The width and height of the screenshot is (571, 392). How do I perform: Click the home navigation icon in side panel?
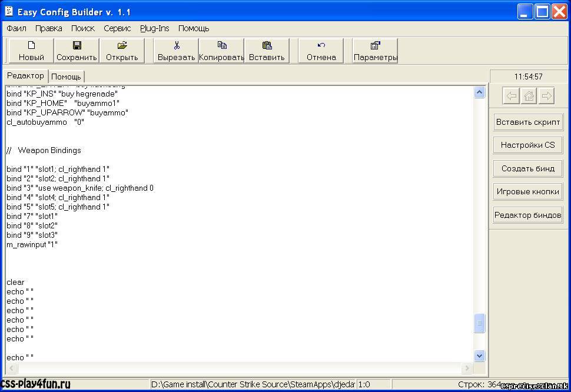pos(529,97)
